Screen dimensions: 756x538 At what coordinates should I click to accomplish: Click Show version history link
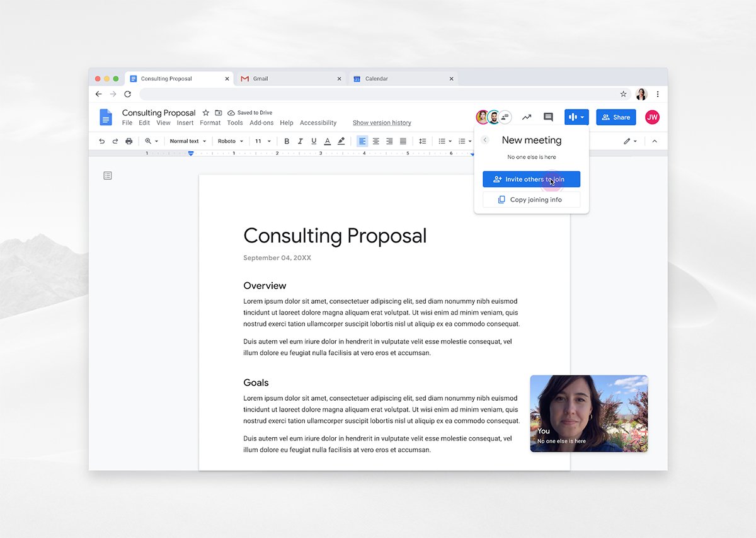382,123
